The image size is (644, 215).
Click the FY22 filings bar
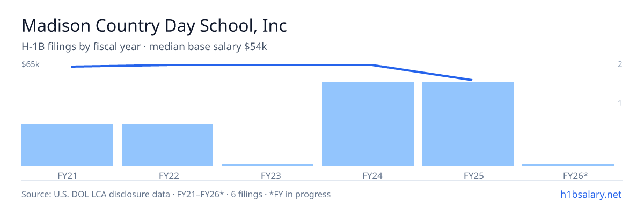point(167,145)
